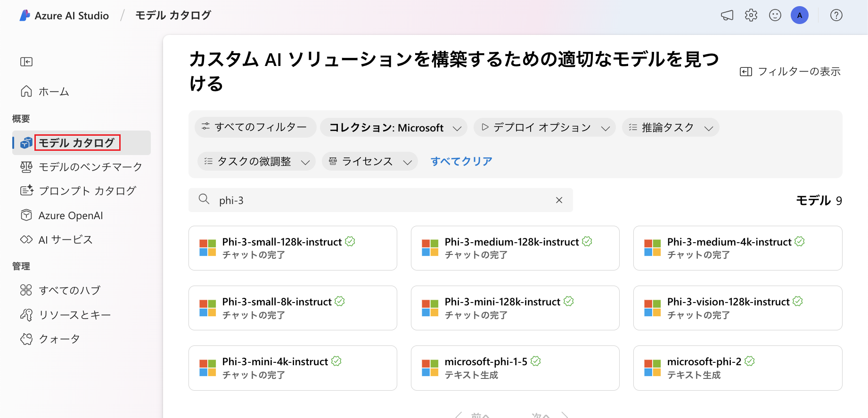Click the モデル 9 count label

[819, 200]
